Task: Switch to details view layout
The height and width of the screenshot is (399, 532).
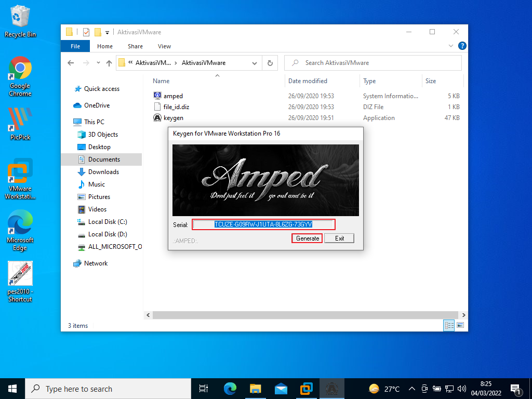Action: pos(449,326)
